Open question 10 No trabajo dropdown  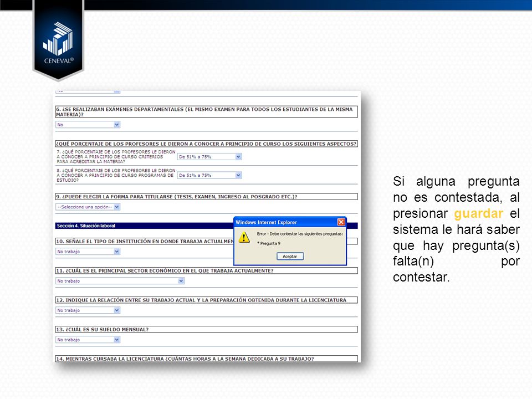88,252
